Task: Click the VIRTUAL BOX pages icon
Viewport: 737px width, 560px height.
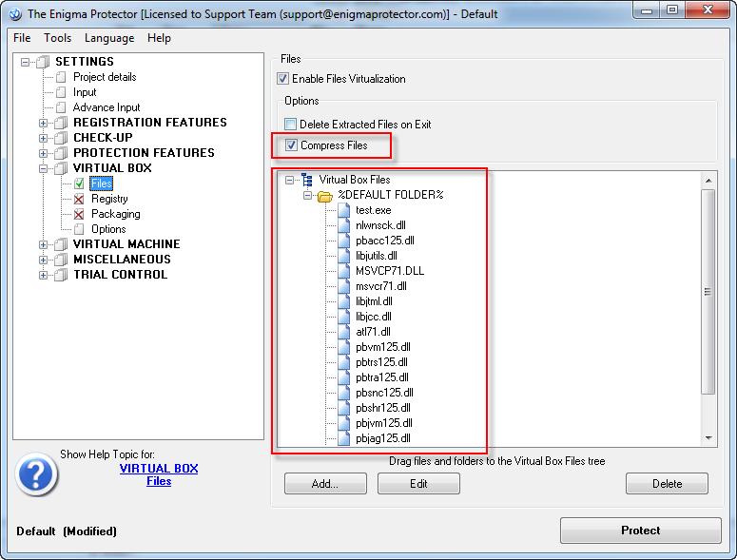Action: (61, 168)
